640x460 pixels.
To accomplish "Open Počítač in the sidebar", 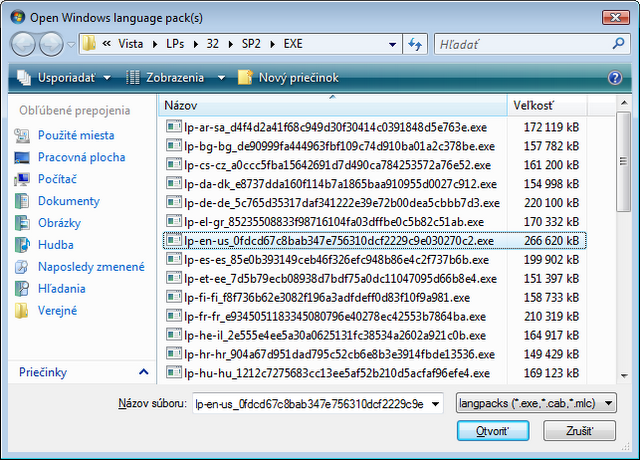I will [57, 179].
